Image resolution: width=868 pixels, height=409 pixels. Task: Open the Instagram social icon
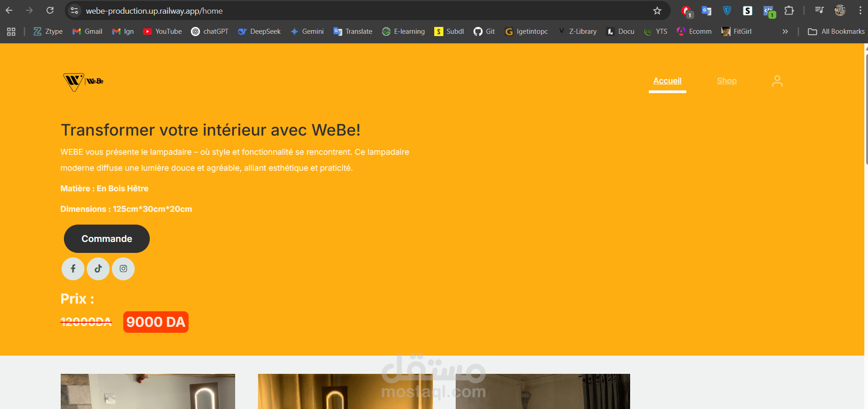(123, 269)
